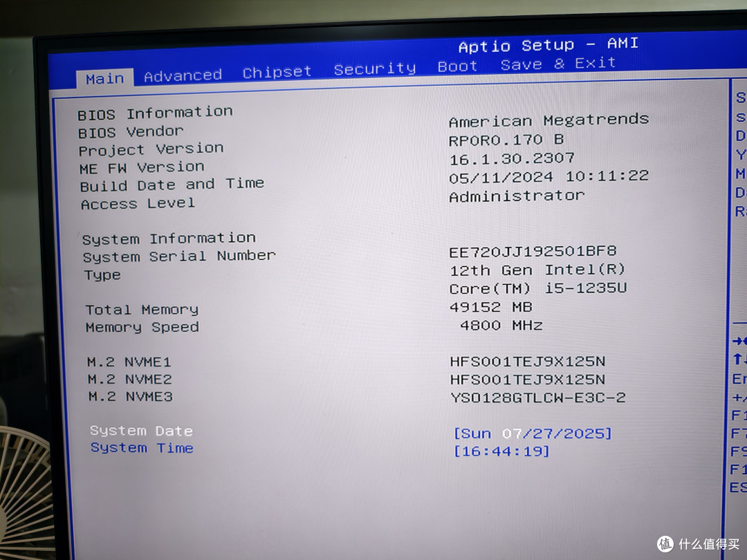The width and height of the screenshot is (747, 560).
Task: Click the Aptio Setup - AMI title
Action: (x=548, y=45)
